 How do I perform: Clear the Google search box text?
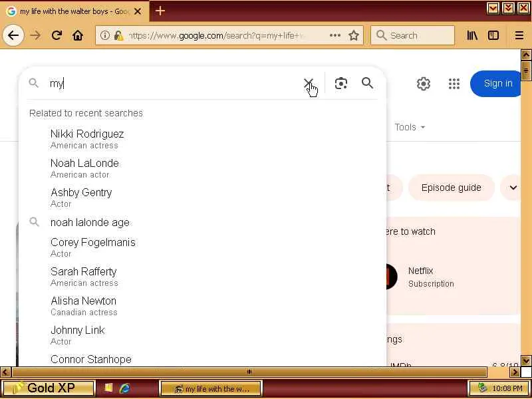point(309,82)
